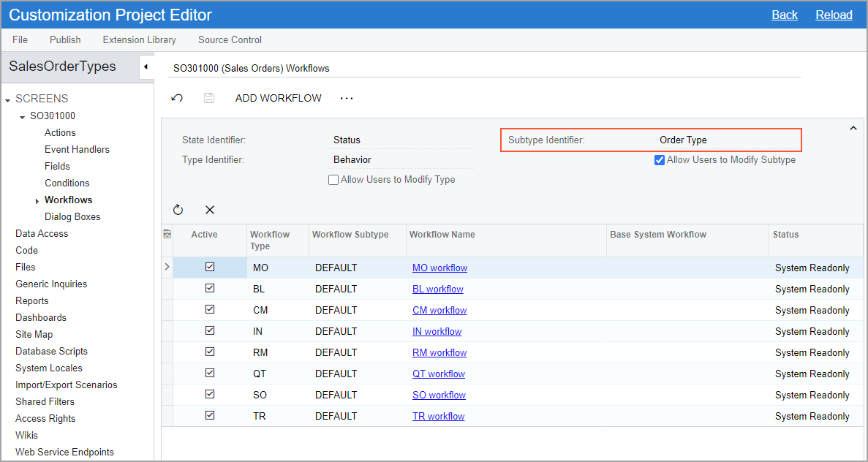Click the undo icon in the toolbar

point(177,98)
